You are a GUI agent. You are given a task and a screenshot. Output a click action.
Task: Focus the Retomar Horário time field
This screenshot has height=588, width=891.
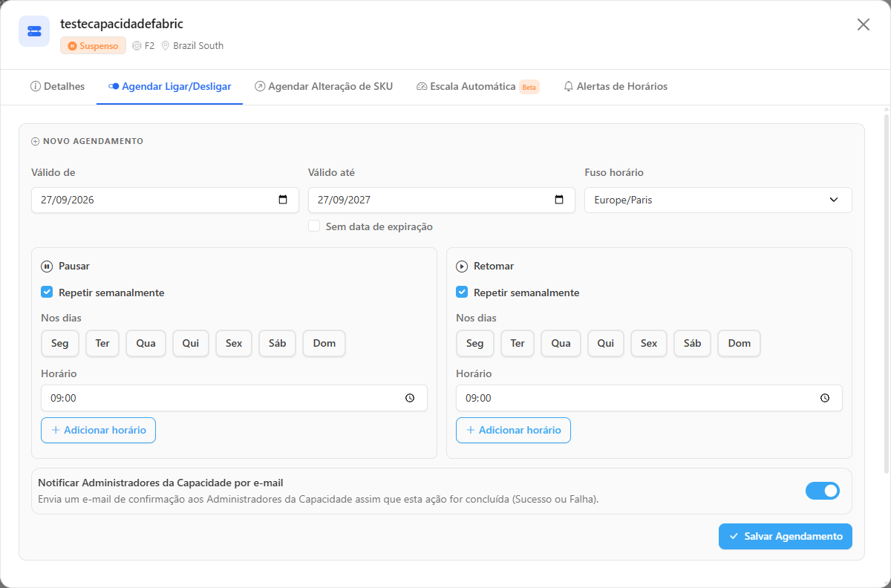(x=649, y=398)
